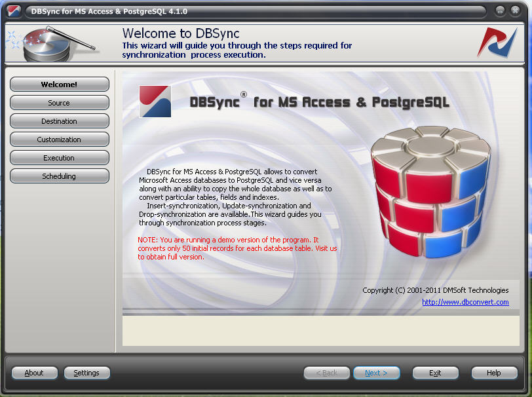Exit the DBSync wizard
This screenshot has width=532, height=397.
(x=435, y=372)
